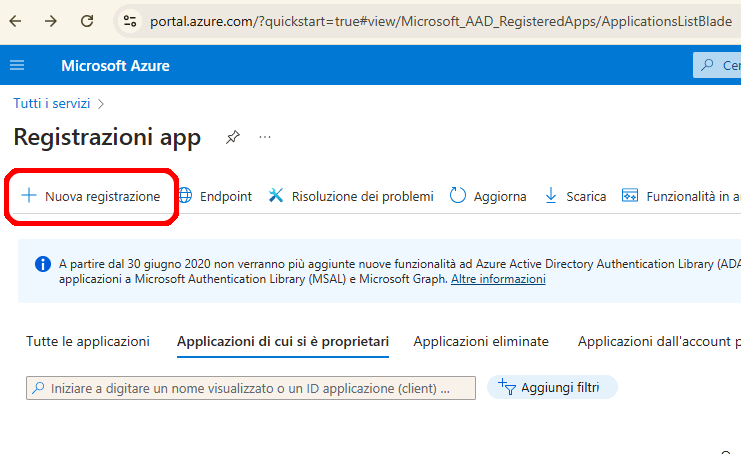
Task: Open the more options ellipsis next to title
Action: [265, 137]
